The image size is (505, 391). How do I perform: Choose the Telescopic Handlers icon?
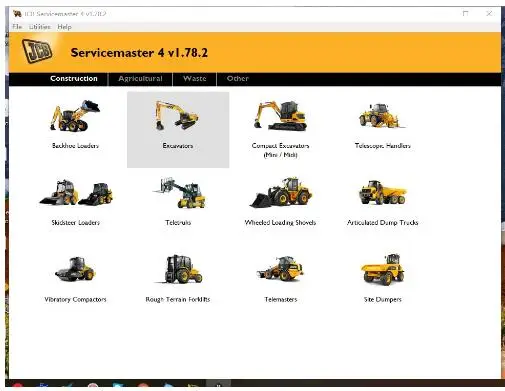382,116
